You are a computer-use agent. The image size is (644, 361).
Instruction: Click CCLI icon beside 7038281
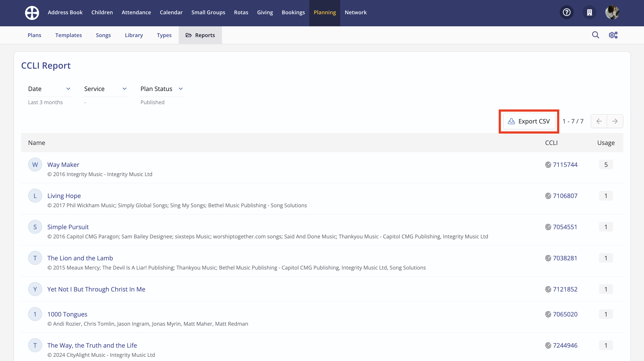pos(548,258)
